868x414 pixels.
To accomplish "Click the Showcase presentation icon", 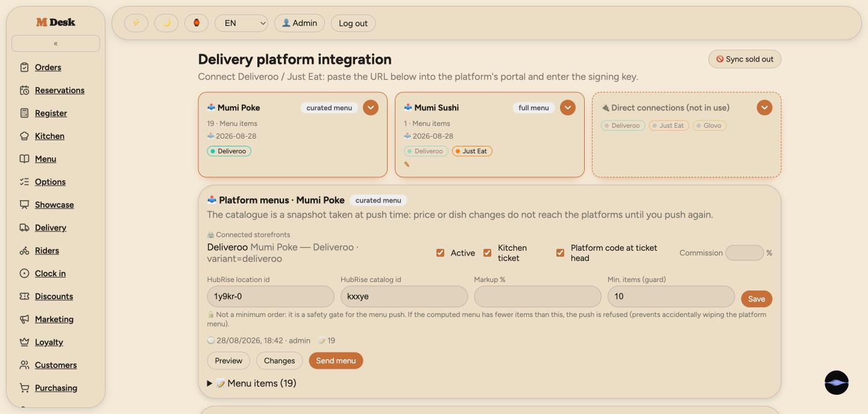I will coord(24,205).
